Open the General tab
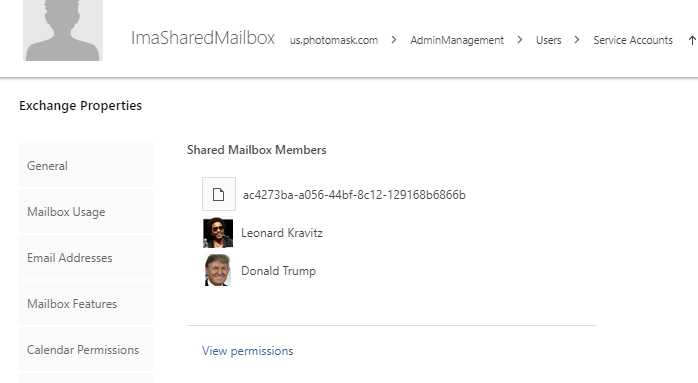 click(x=86, y=165)
